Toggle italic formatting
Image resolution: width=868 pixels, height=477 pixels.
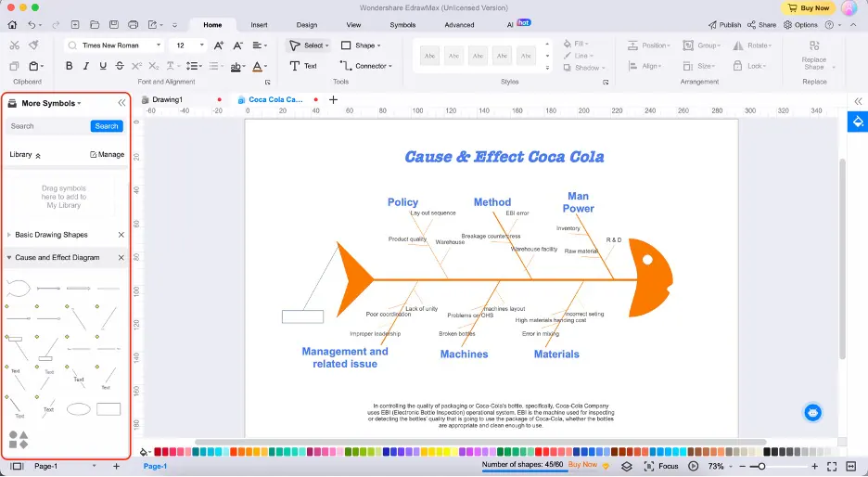point(86,66)
